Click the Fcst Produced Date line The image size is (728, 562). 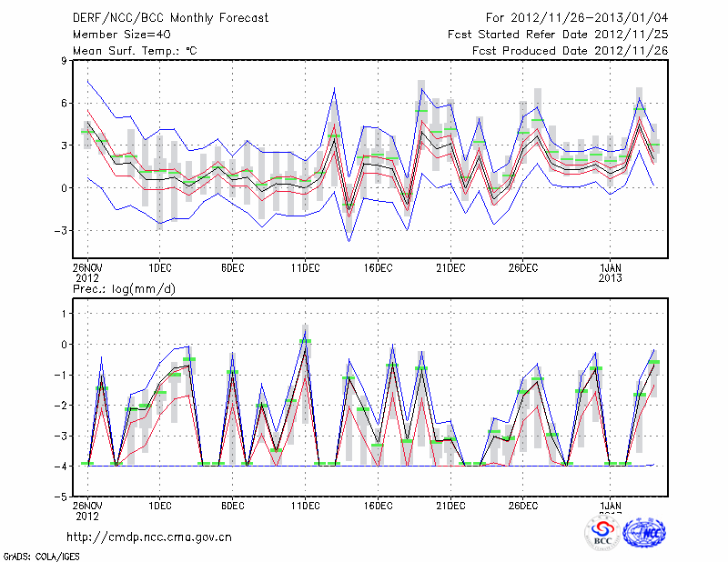(571, 51)
